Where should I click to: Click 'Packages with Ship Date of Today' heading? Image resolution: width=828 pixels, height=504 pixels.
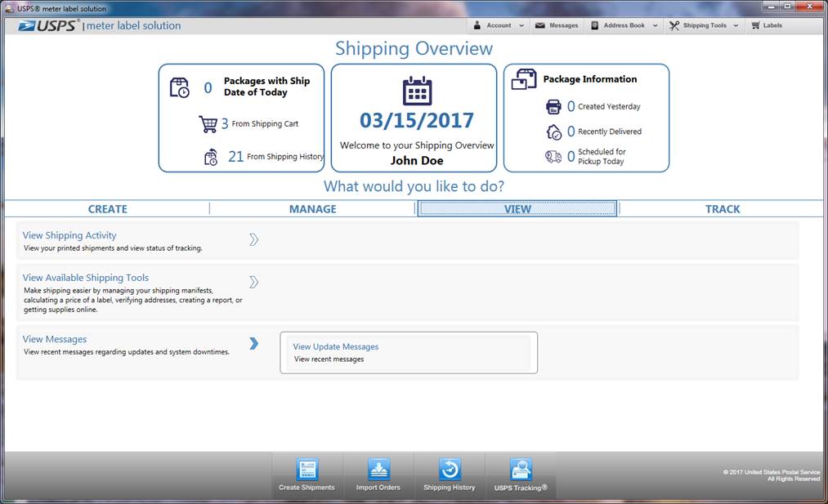pyautogui.click(x=266, y=87)
